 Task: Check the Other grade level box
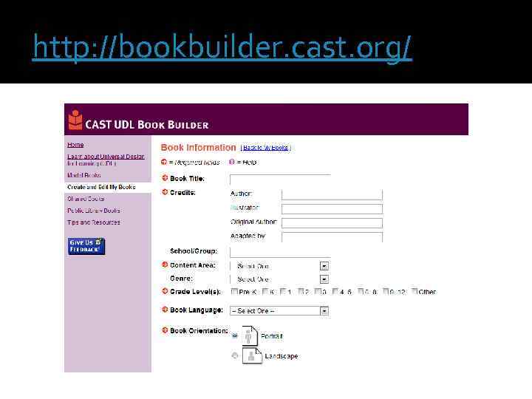tap(415, 291)
